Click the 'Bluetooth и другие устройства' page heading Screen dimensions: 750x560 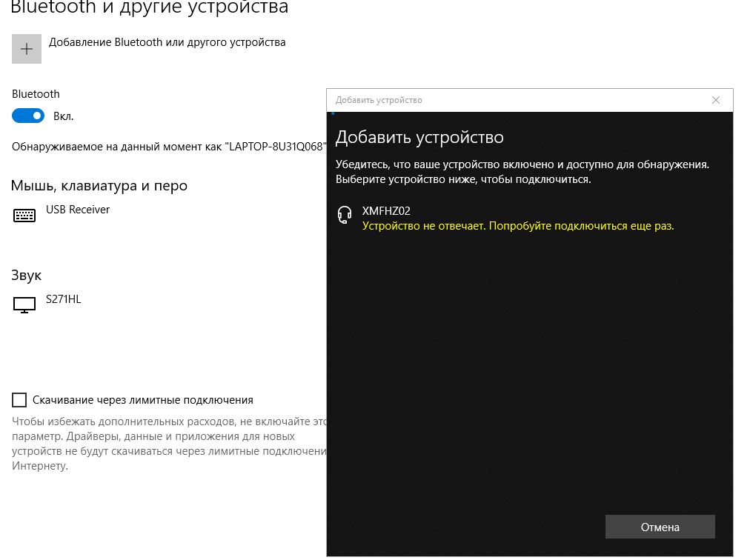pos(149,9)
